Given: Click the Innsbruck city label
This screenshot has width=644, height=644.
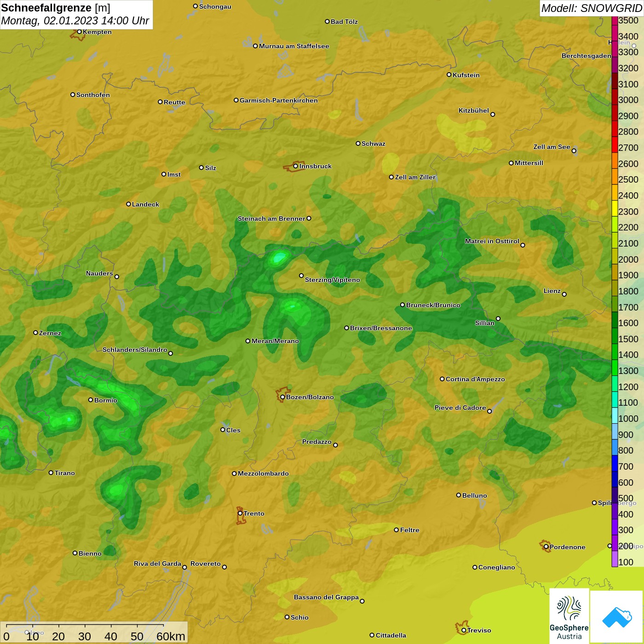Looking at the screenshot, I should pyautogui.click(x=315, y=166).
